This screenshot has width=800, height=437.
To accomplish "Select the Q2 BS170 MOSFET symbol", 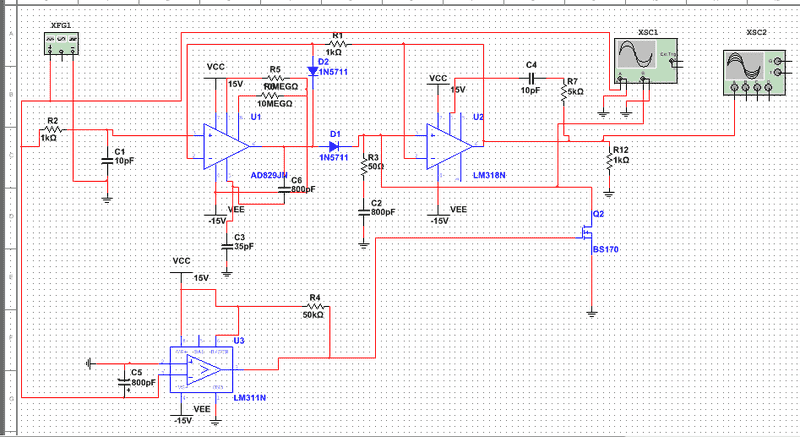I will [x=587, y=233].
